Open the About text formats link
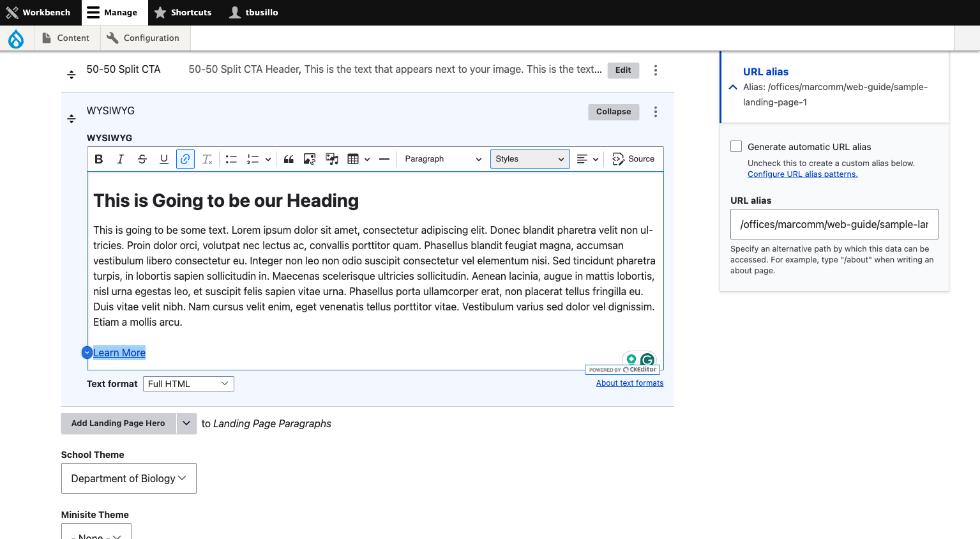 629,383
